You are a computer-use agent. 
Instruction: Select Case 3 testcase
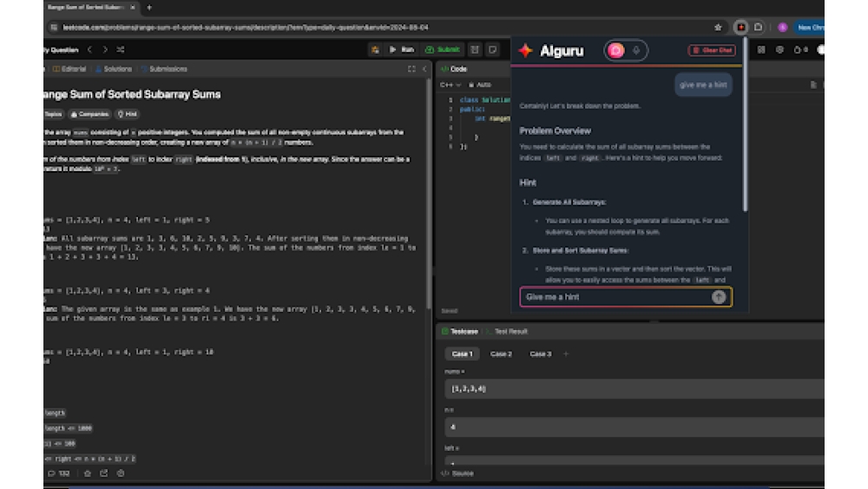540,354
